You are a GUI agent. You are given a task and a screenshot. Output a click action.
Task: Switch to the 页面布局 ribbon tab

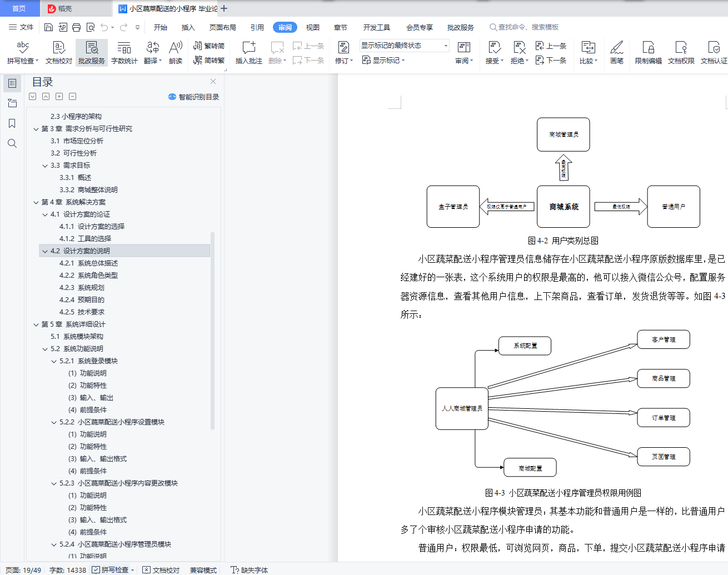pos(223,27)
